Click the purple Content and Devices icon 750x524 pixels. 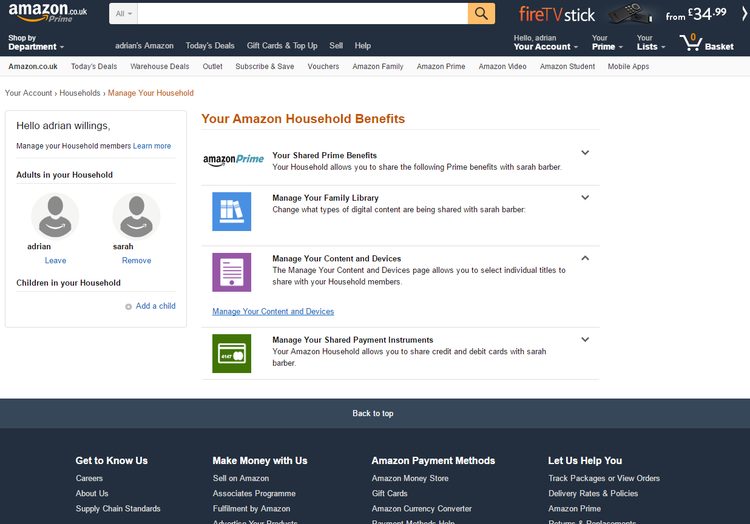pyautogui.click(x=232, y=272)
